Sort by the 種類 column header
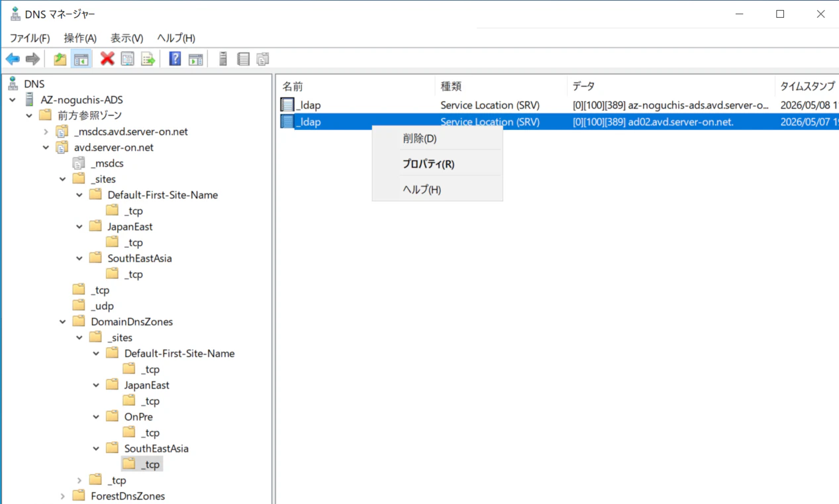The image size is (839, 504). pyautogui.click(x=501, y=86)
